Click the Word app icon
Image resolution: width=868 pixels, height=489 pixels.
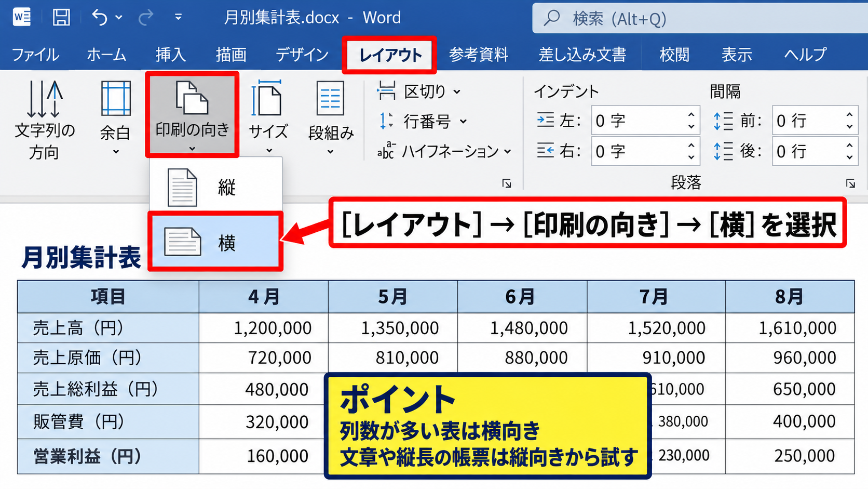22,17
